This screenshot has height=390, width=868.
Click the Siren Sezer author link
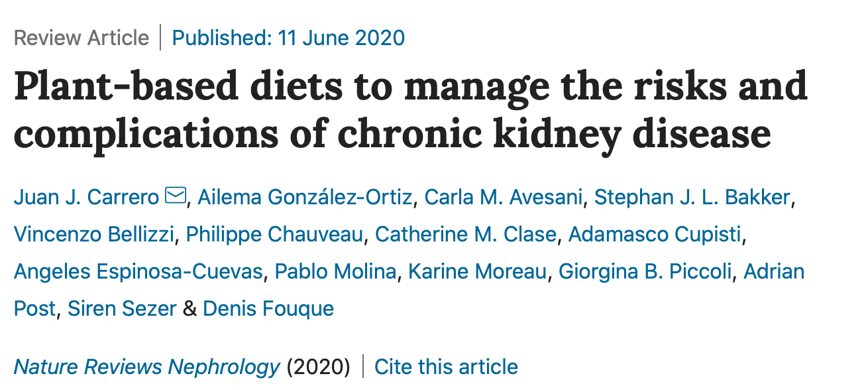pyautogui.click(x=123, y=308)
